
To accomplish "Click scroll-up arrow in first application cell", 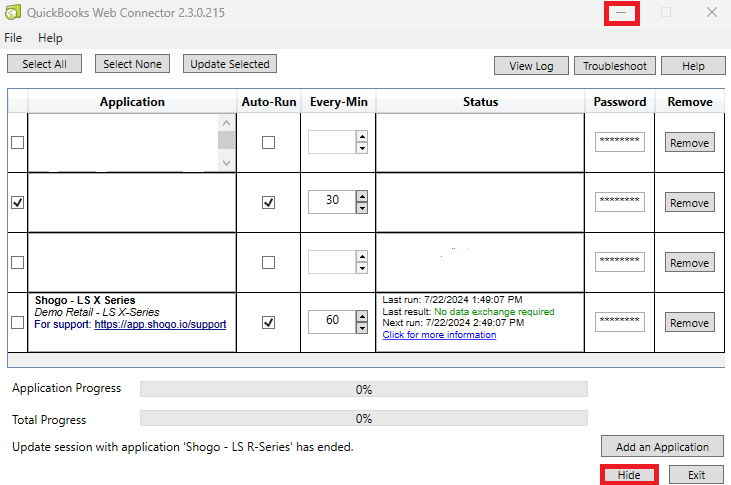I will tap(227, 123).
